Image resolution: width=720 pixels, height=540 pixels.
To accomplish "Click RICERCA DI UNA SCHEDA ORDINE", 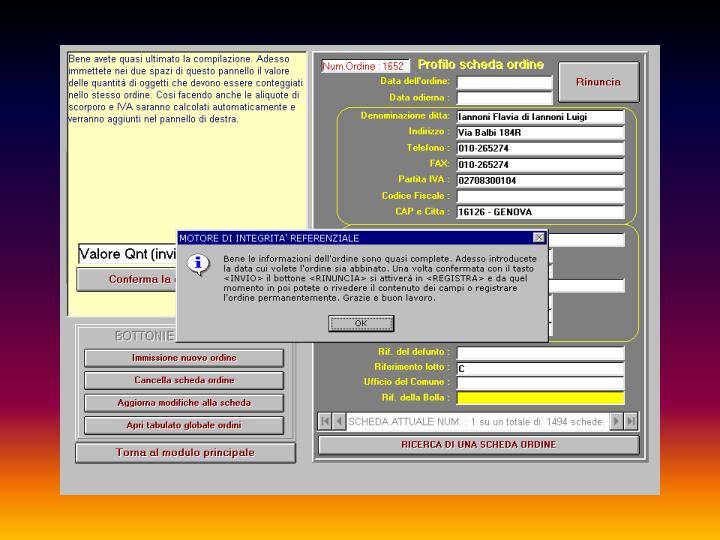I will click(x=478, y=445).
